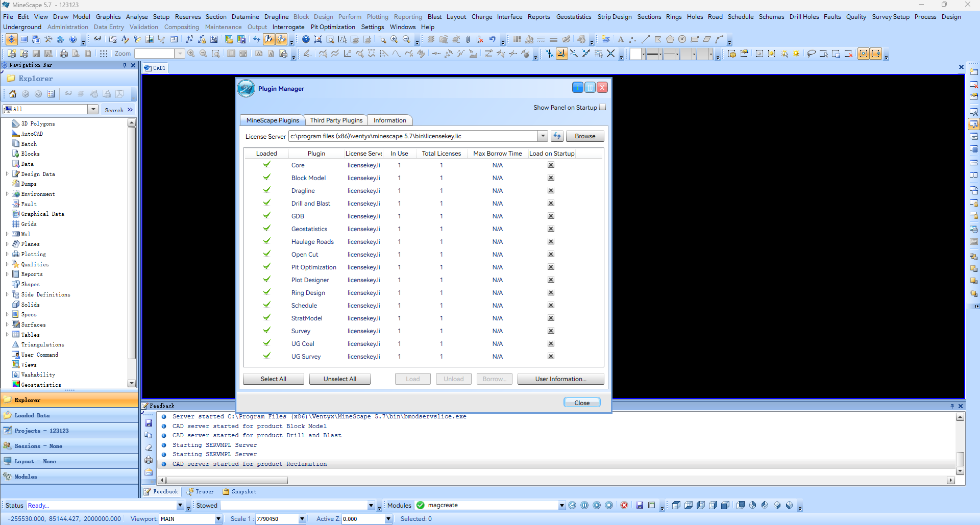Toggle Load on Startup for Schedule
This screenshot has height=525, width=980.
pyautogui.click(x=551, y=305)
